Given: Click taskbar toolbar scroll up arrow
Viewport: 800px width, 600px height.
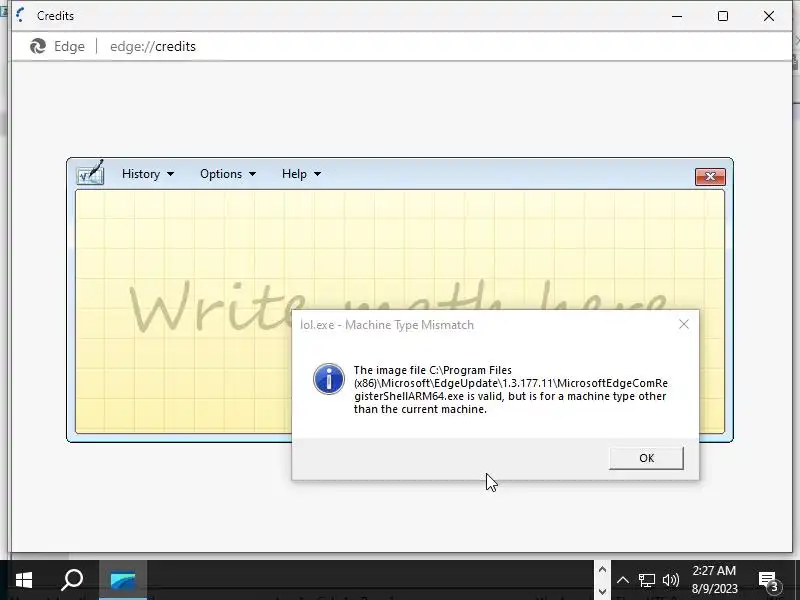Looking at the screenshot, I should (602, 569).
